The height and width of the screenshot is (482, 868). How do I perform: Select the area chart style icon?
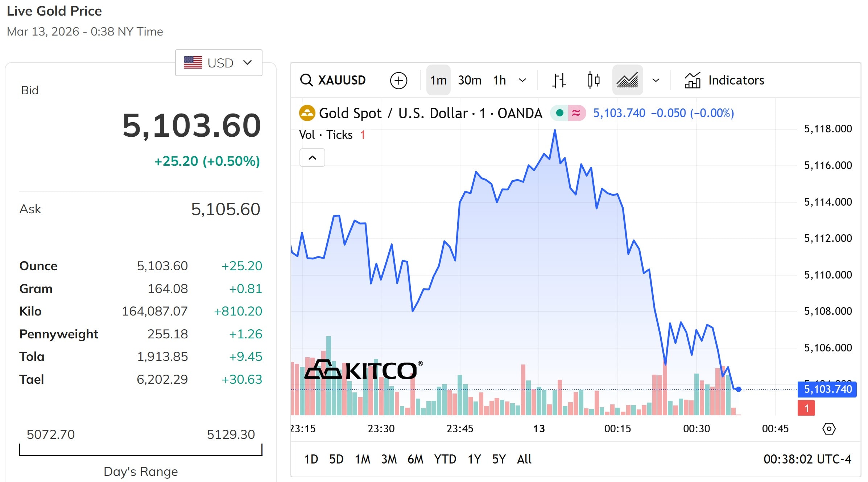(x=627, y=80)
